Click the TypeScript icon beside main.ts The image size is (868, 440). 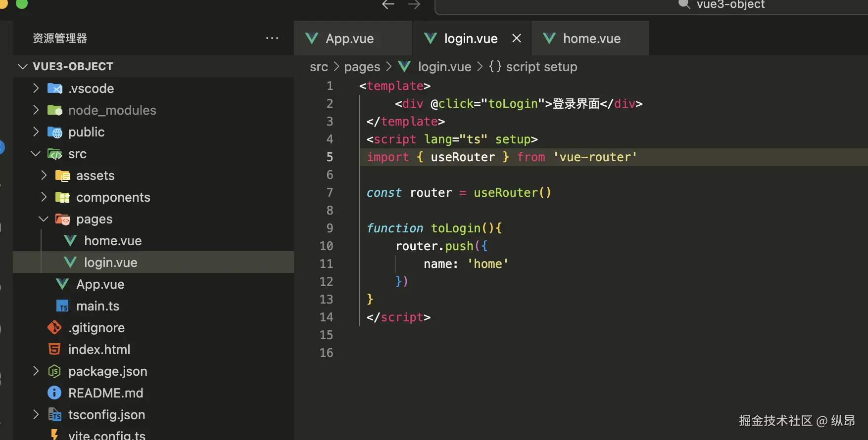(63, 306)
